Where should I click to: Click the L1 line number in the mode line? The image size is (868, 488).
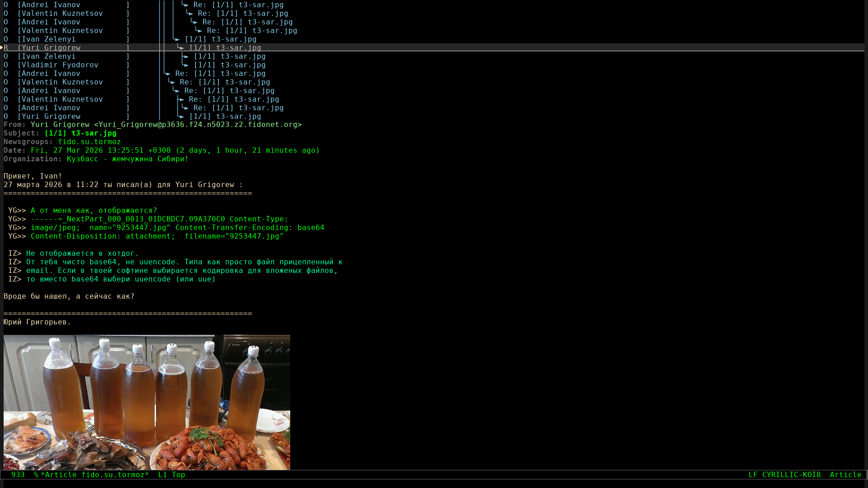163,475
